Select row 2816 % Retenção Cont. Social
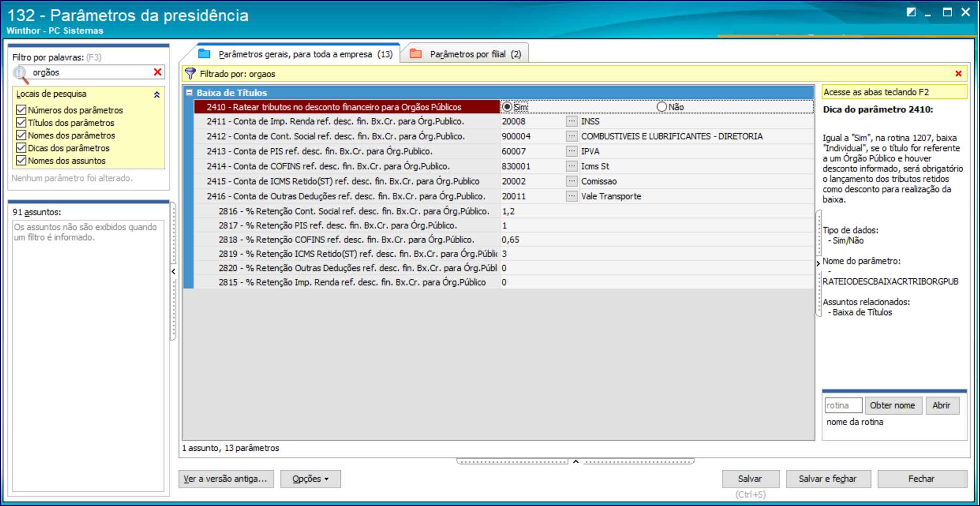Viewport: 980px width, 506px height. pyautogui.click(x=347, y=211)
